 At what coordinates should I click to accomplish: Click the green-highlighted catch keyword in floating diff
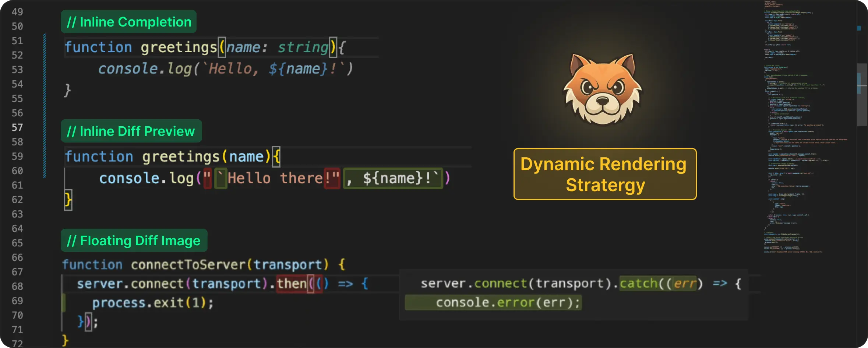coord(638,284)
